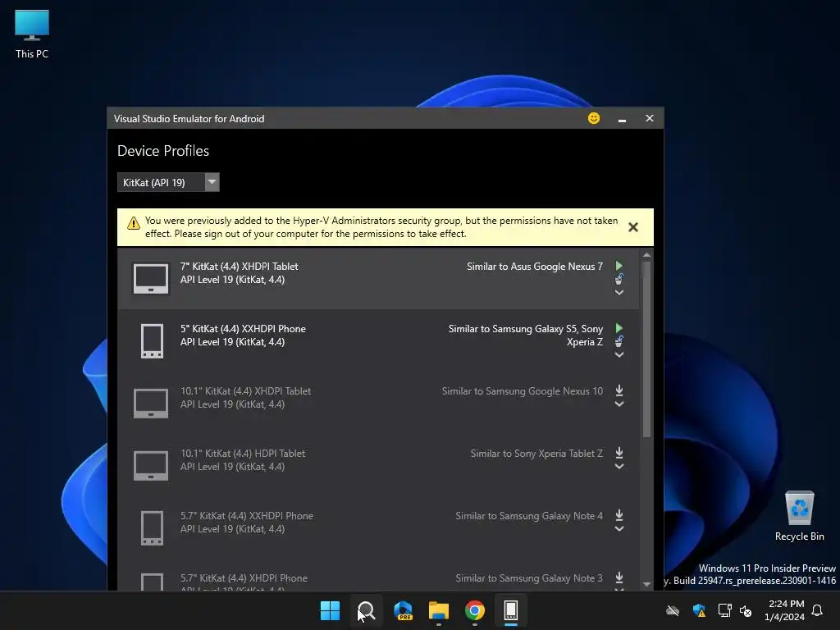Screen dimensions: 840x630
Task: Expand details of 10.1" KitKat HDPI Tablet
Action: pyautogui.click(x=619, y=467)
